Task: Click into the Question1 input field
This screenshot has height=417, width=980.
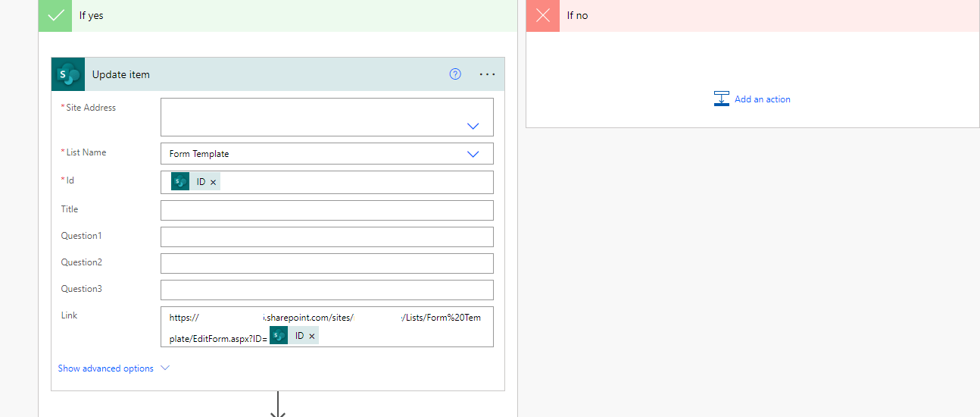Action: pyautogui.click(x=327, y=237)
